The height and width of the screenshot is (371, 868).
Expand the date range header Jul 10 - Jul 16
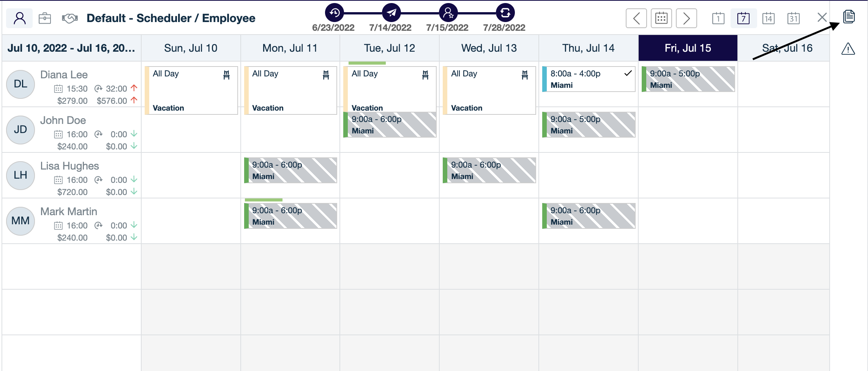coord(71,48)
